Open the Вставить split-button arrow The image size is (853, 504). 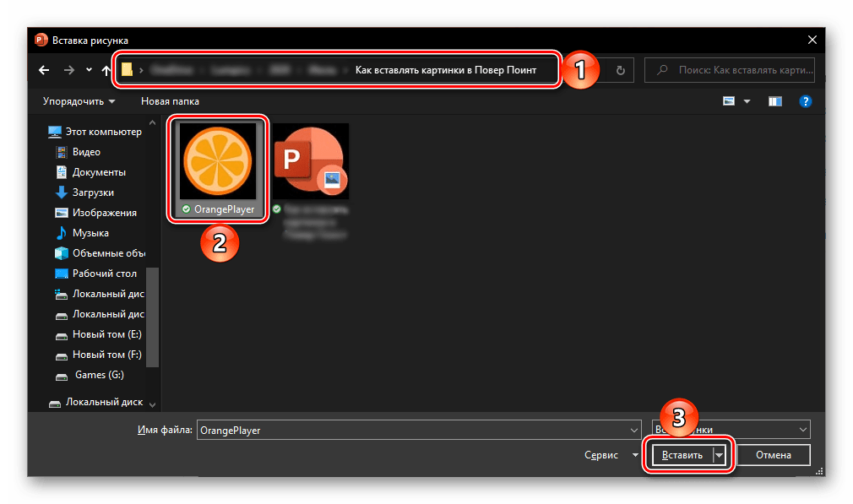(719, 455)
